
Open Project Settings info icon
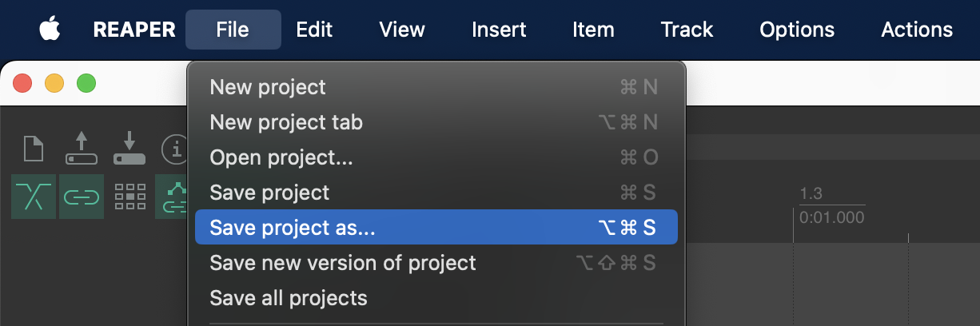[x=174, y=149]
